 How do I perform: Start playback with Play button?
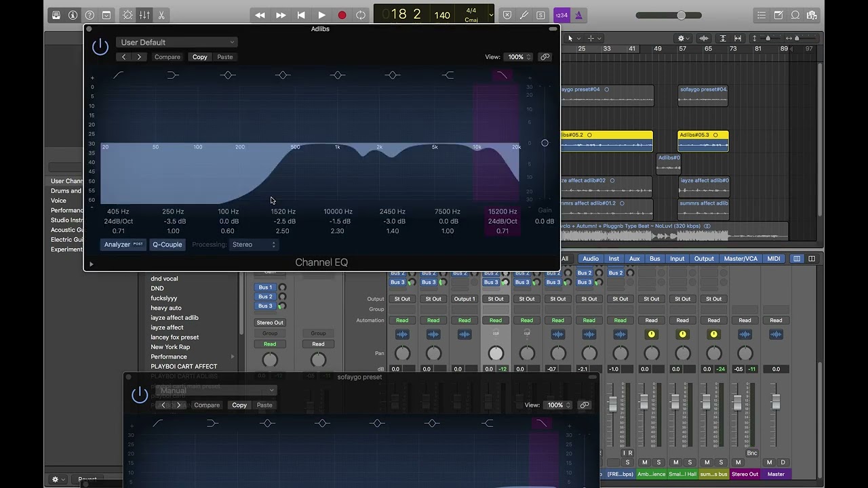click(x=321, y=15)
